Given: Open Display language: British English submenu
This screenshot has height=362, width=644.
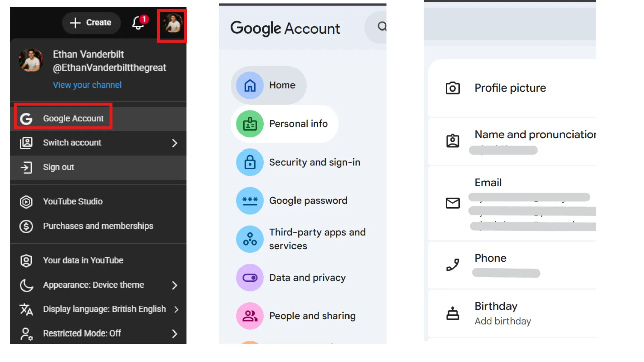Looking at the screenshot, I should click(x=104, y=309).
